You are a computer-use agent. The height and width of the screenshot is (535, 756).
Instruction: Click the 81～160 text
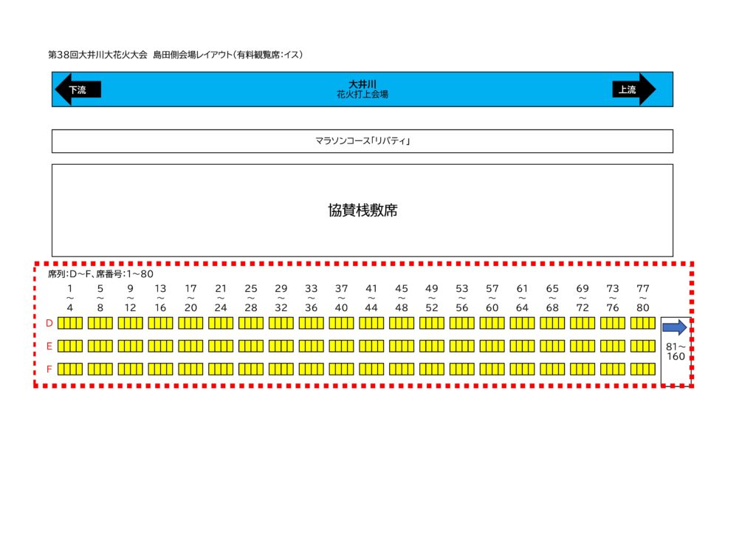(676, 352)
